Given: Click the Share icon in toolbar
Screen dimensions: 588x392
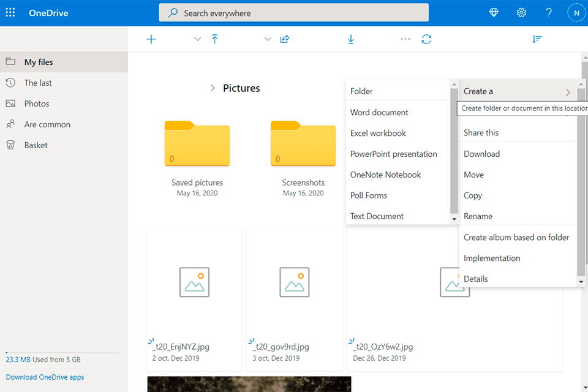Looking at the screenshot, I should point(285,39).
